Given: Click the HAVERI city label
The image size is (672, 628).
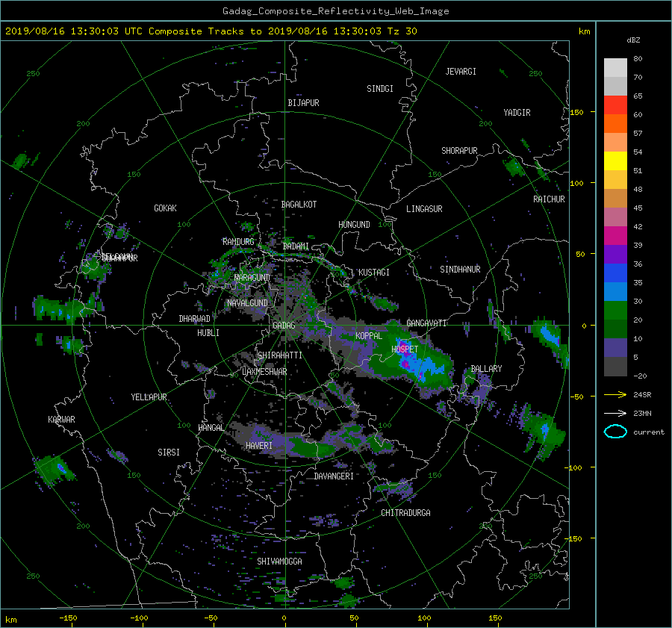Looking at the screenshot, I should click(259, 446).
